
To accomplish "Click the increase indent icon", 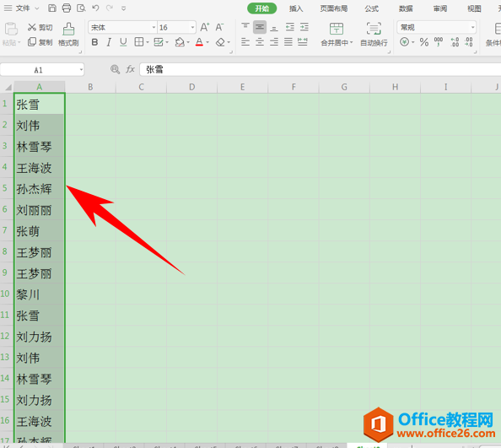I will click(x=304, y=27).
